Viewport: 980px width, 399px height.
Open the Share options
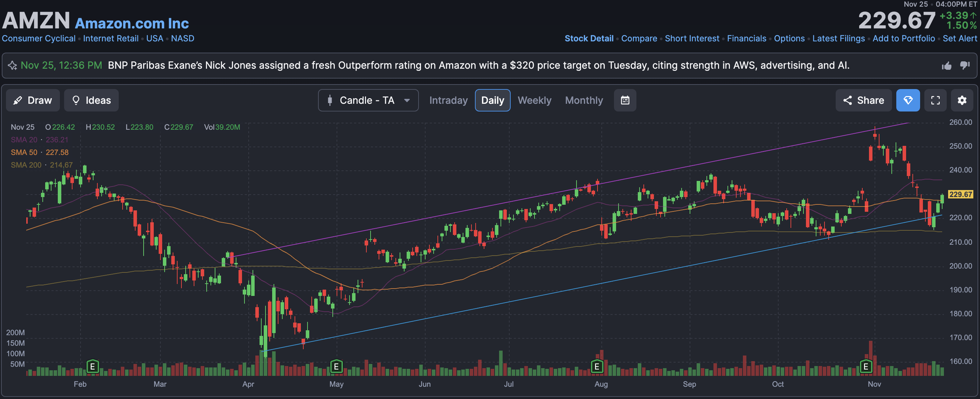[863, 100]
